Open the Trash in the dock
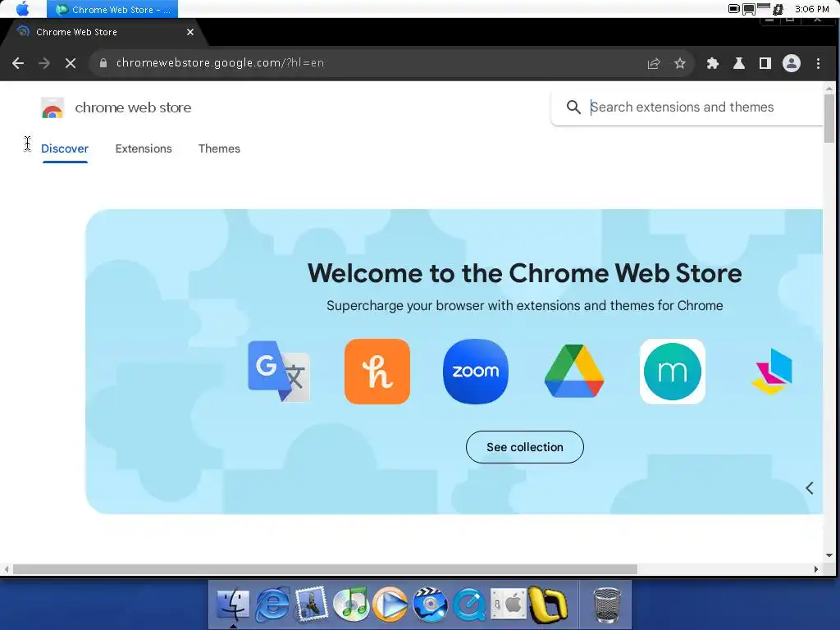Viewport: 840px width, 630px height. 607,605
